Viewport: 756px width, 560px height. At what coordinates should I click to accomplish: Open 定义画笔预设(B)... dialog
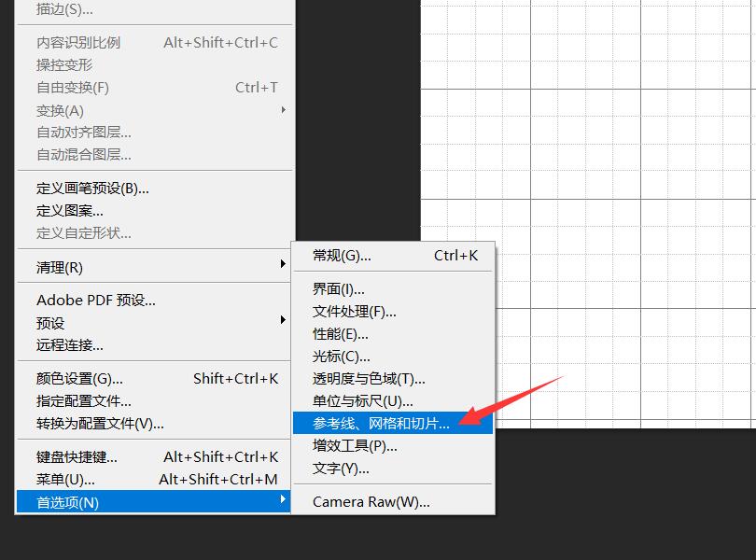155,189
